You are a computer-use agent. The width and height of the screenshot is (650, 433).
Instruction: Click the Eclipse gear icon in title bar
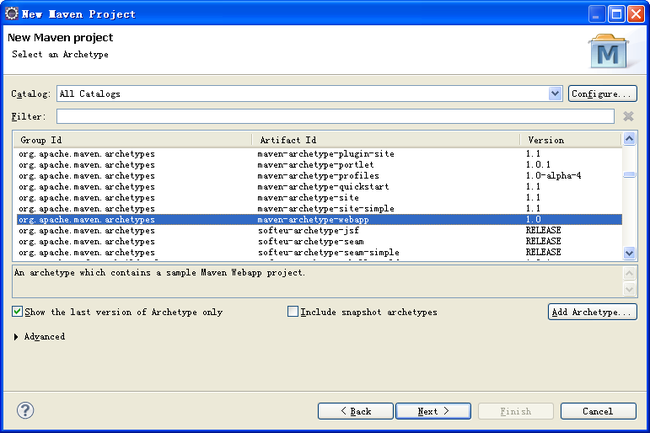[12, 14]
